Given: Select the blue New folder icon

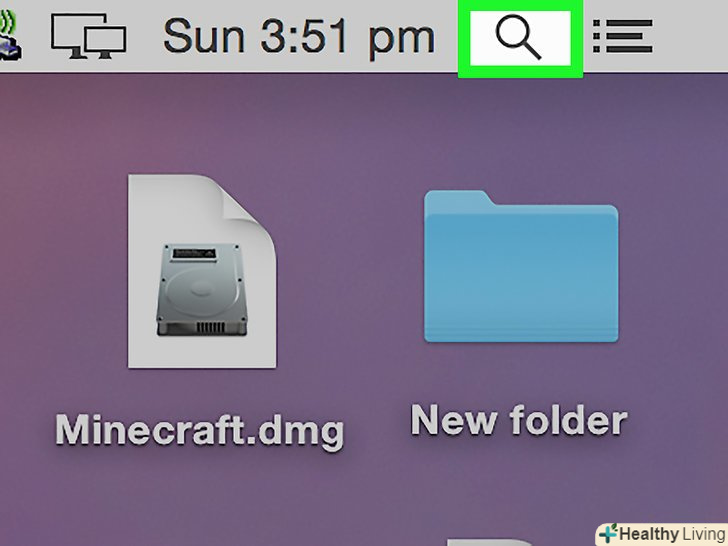Looking at the screenshot, I should click(521, 266).
